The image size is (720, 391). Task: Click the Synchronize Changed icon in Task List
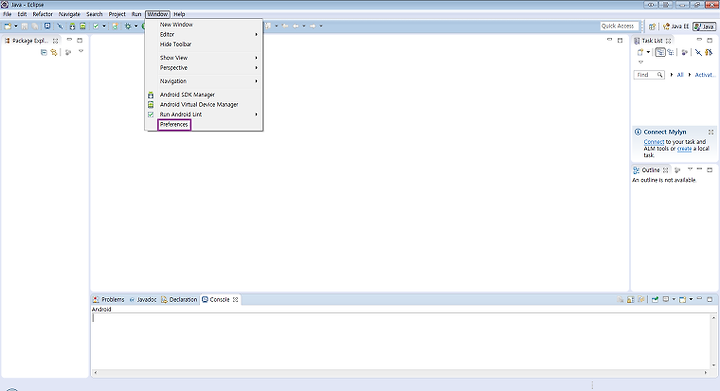[709, 52]
